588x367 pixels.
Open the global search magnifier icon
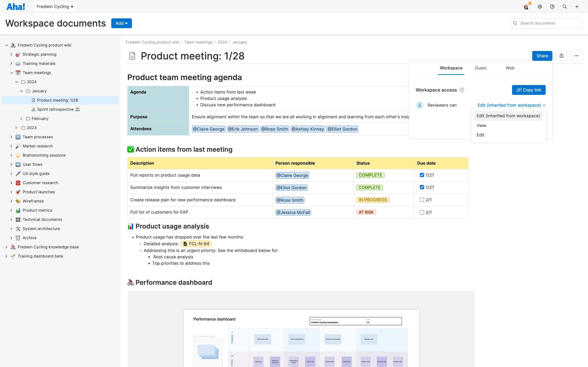point(564,7)
